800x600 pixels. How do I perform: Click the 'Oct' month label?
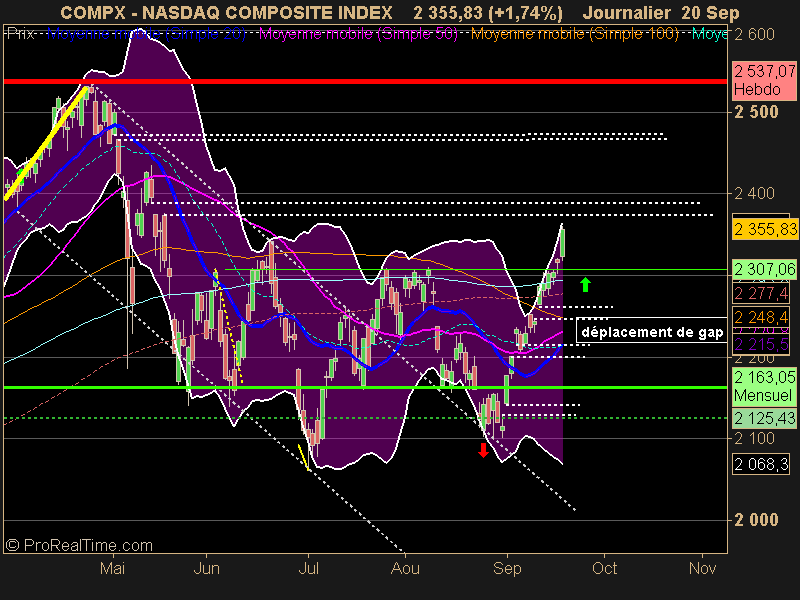pyautogui.click(x=605, y=568)
